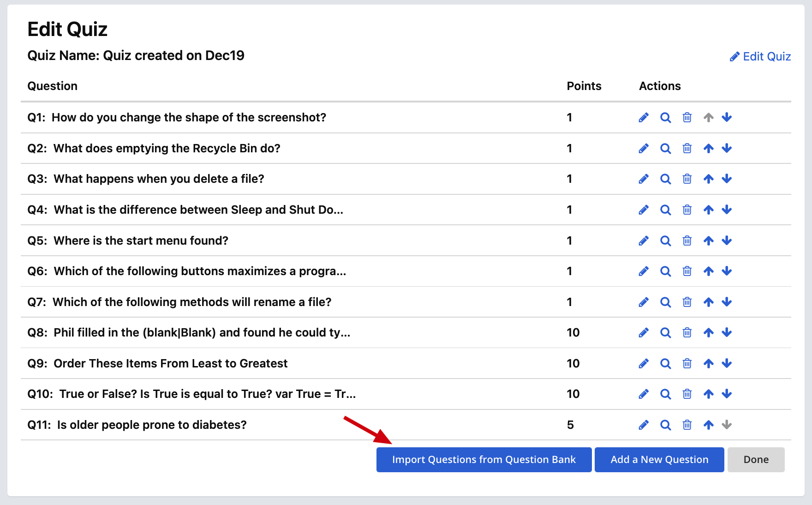Delete Q1 with trash icon

coord(687,118)
